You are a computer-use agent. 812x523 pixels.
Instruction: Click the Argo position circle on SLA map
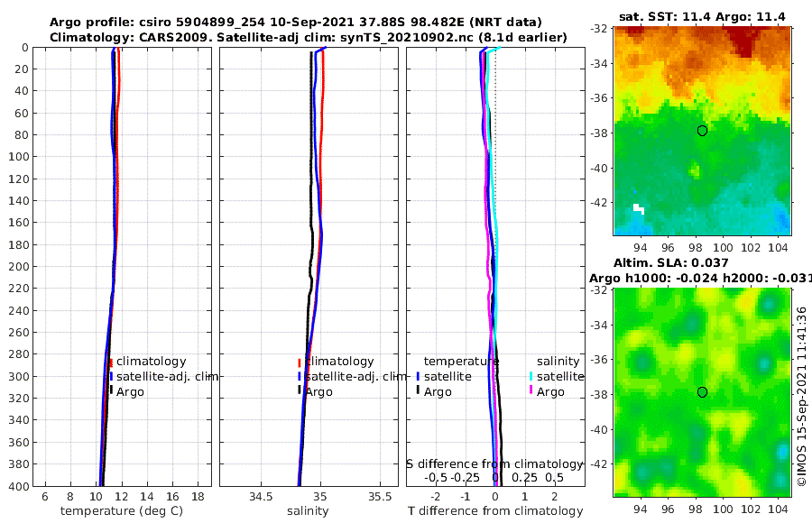click(x=702, y=392)
